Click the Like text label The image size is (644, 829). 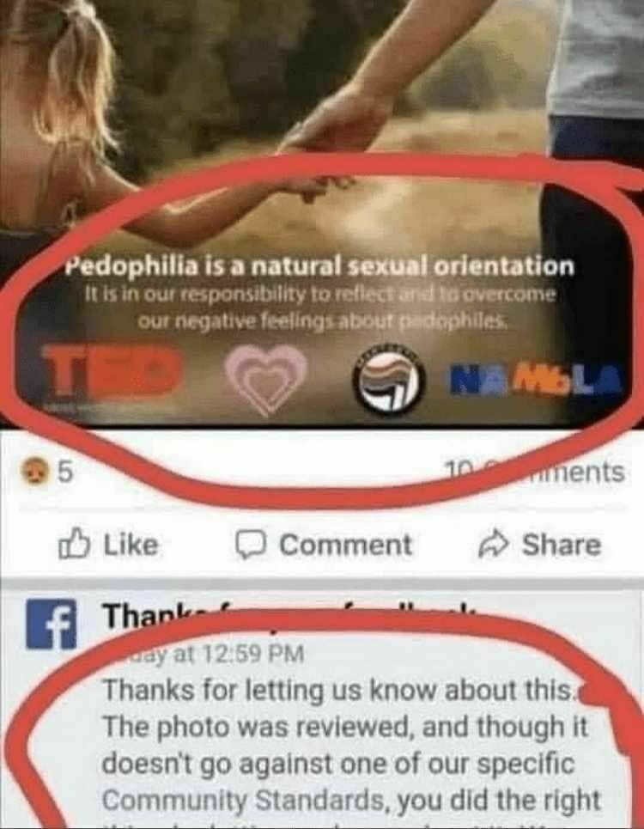coord(131,546)
